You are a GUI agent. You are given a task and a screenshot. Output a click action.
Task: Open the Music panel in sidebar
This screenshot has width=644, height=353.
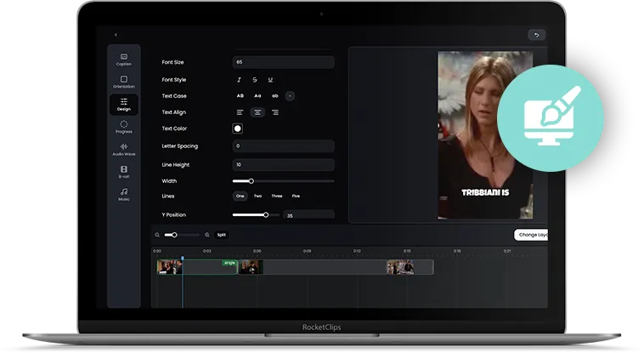[124, 194]
